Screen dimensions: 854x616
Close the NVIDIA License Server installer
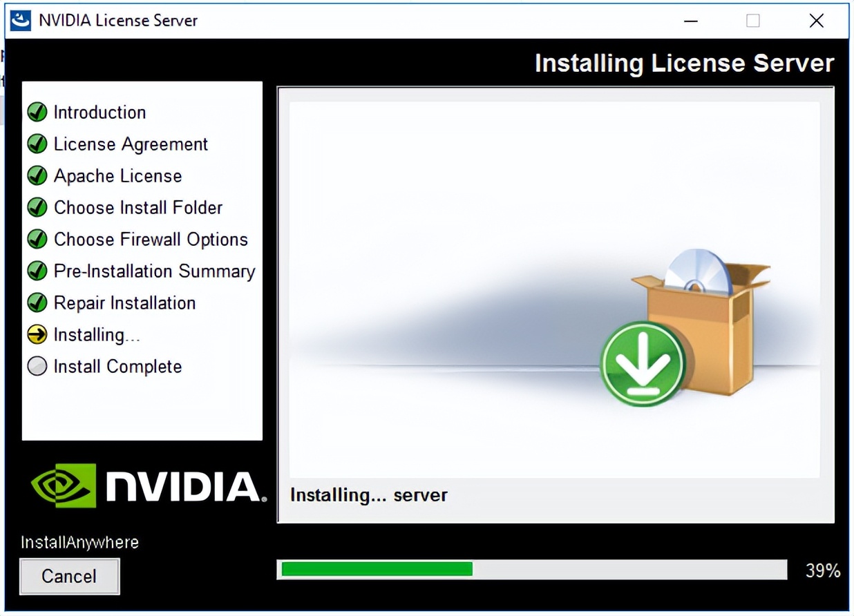click(816, 21)
